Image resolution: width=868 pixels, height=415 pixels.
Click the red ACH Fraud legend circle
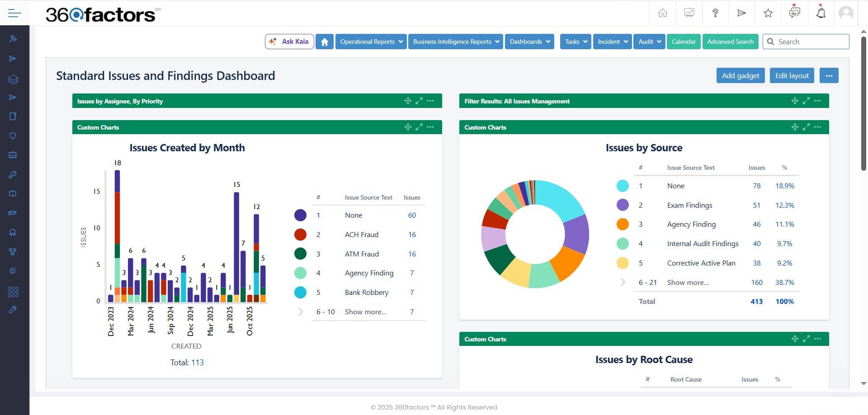301,234
